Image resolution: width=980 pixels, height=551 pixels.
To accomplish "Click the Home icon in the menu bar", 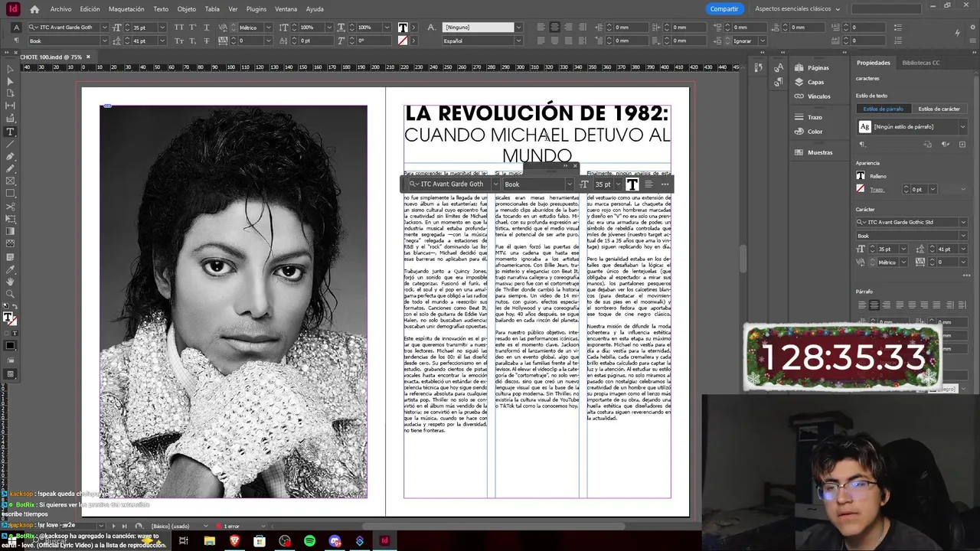I will coord(34,9).
